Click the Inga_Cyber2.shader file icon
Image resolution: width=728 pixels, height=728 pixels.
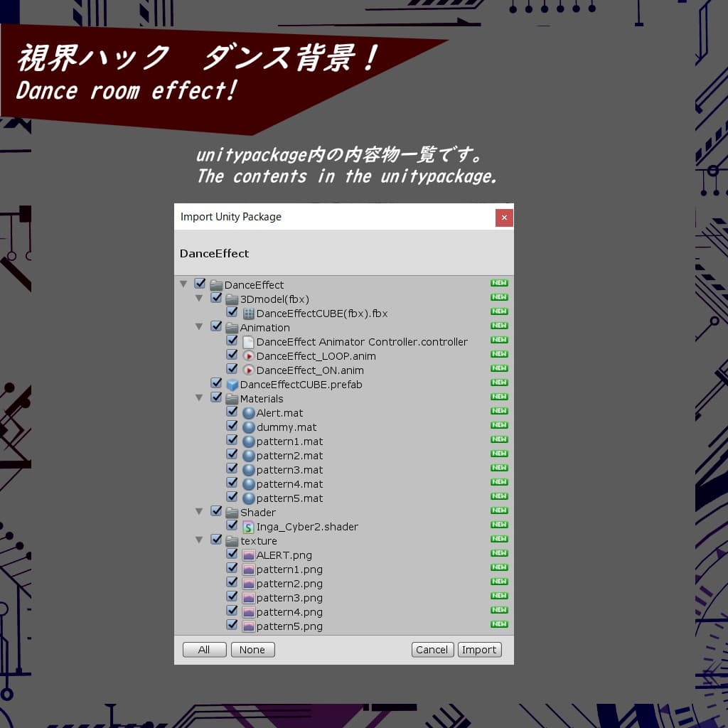coord(248,527)
